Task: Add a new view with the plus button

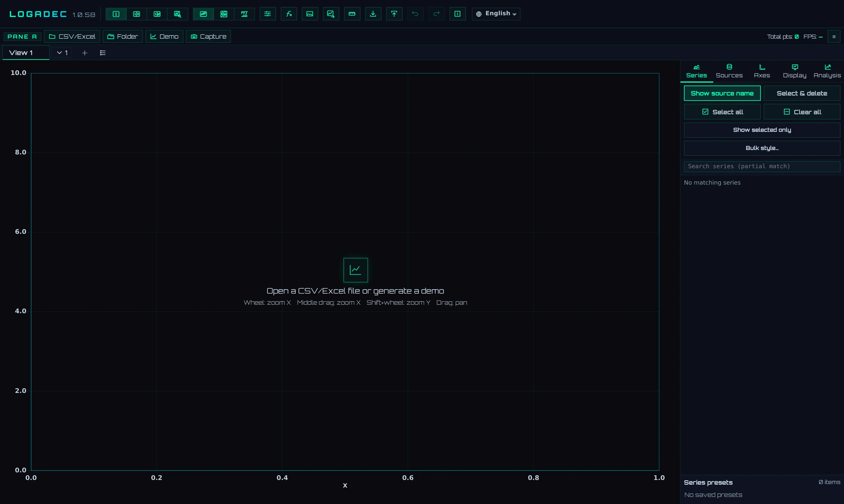Action: pos(85,53)
